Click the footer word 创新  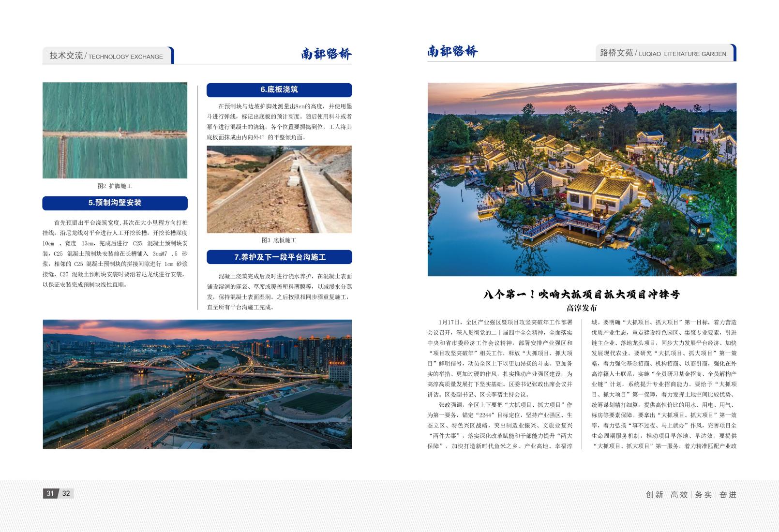655,495
